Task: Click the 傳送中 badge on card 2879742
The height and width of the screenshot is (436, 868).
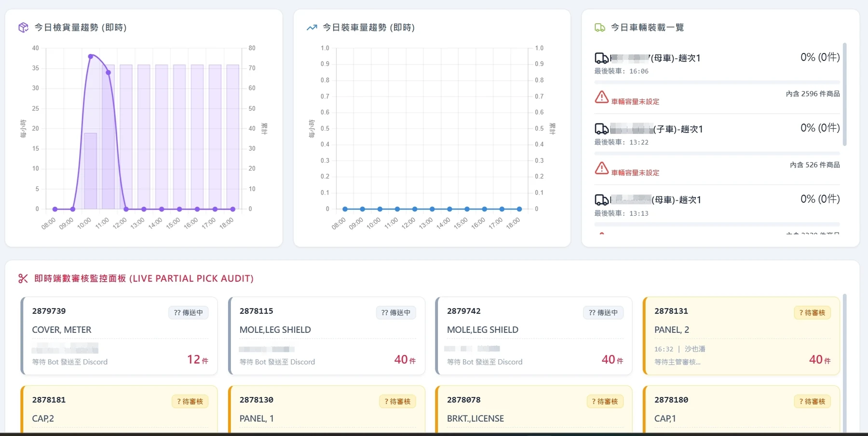Action: (603, 313)
